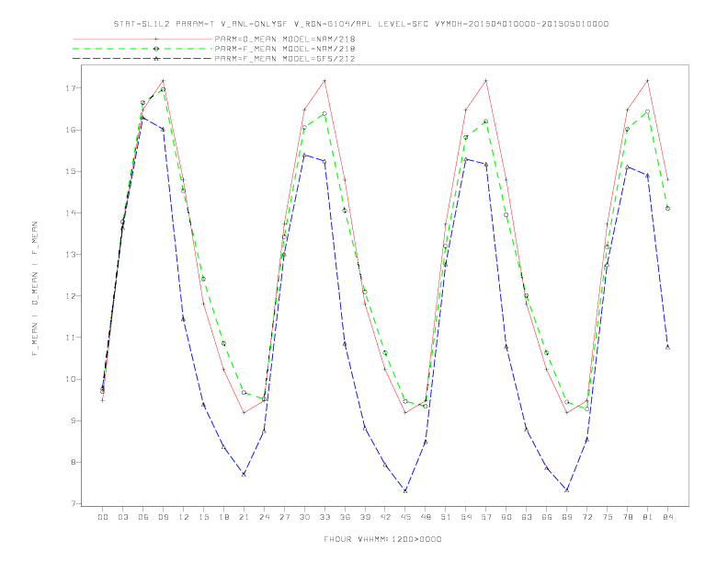Click y-axis tick label 12
Viewport: 728px width, 563px height.
[x=71, y=296]
